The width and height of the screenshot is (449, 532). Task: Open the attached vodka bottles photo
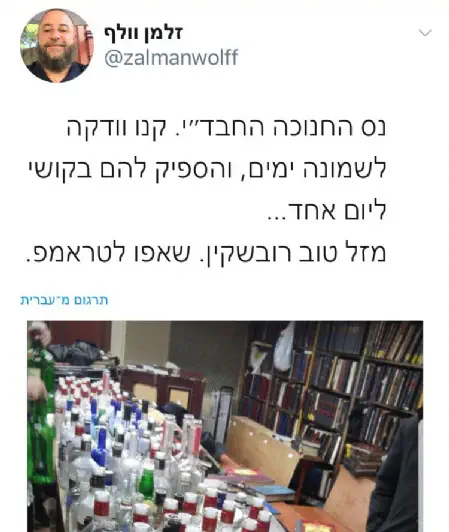[x=225, y=426]
